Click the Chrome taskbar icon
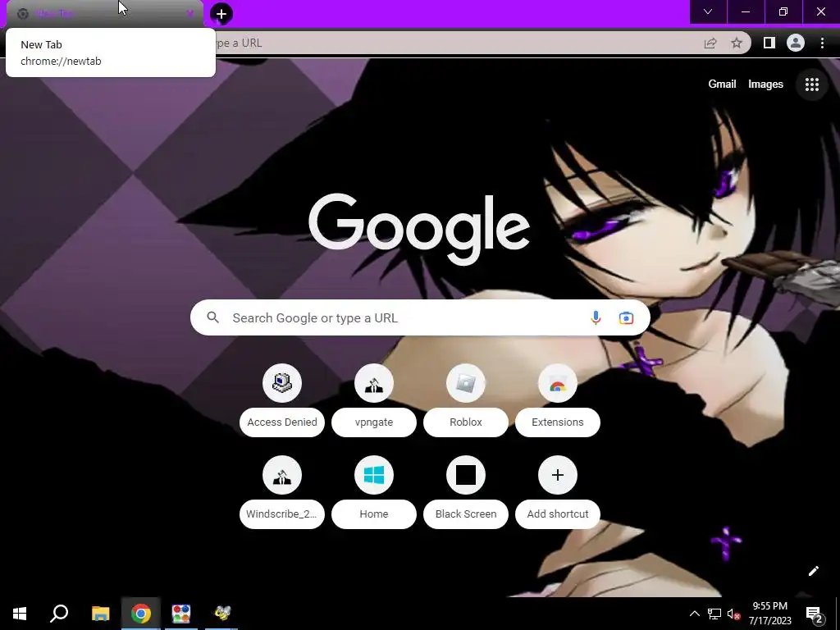 tap(141, 614)
